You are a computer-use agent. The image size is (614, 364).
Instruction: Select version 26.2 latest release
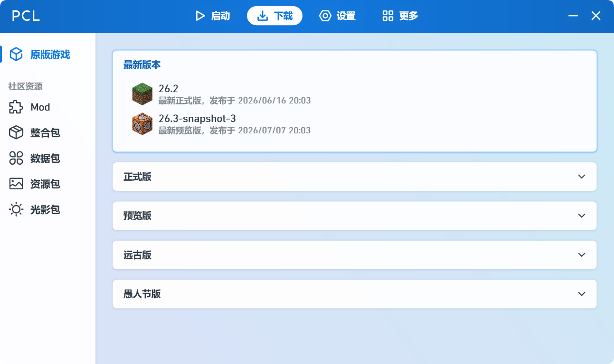click(354, 94)
